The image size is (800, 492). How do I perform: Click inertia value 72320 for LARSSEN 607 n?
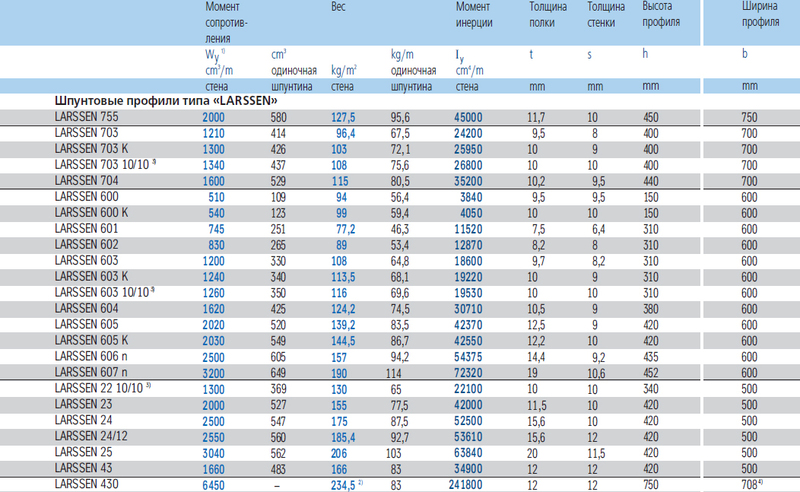click(x=468, y=373)
